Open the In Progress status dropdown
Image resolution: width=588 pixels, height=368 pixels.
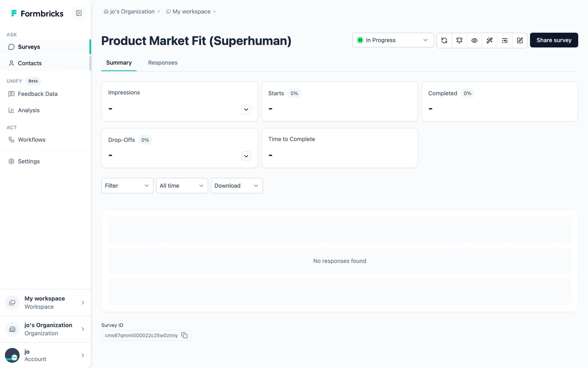tap(393, 40)
